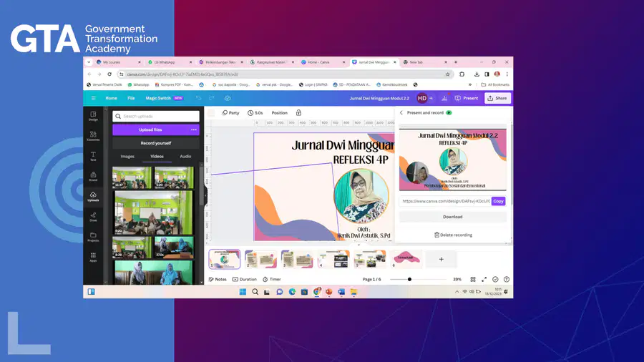Open Chrome tab search dropdown arrow
This screenshot has width=644, height=362.
[x=89, y=62]
